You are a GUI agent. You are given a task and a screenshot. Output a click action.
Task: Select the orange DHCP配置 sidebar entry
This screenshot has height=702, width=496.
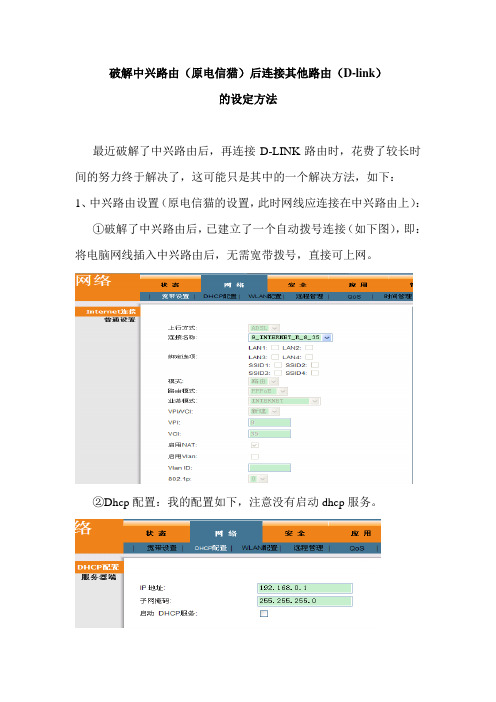98,567
